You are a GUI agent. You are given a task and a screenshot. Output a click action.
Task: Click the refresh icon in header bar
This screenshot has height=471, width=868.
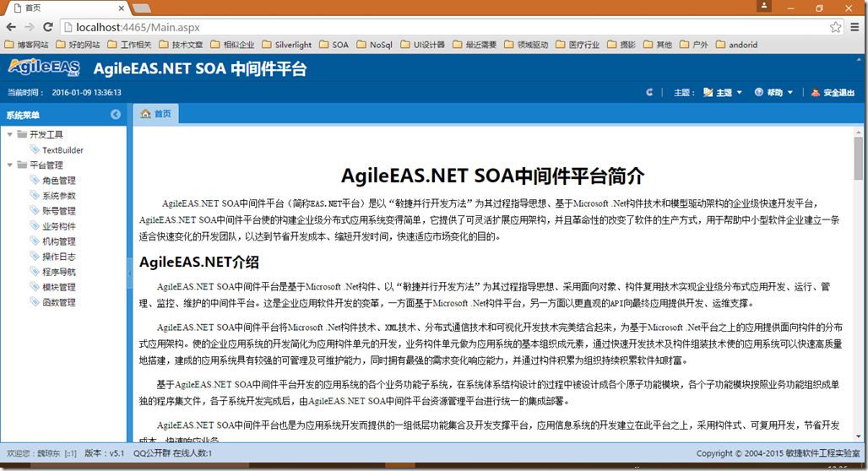point(649,93)
